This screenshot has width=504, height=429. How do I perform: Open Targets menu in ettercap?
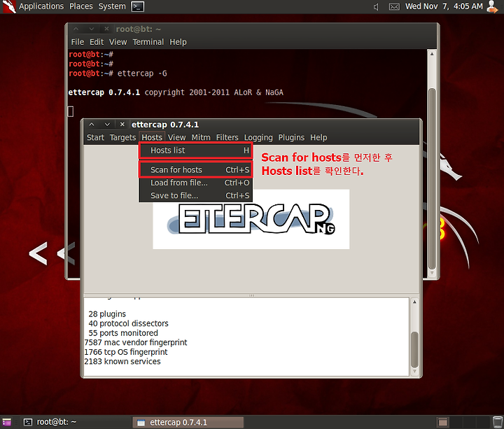coord(122,138)
